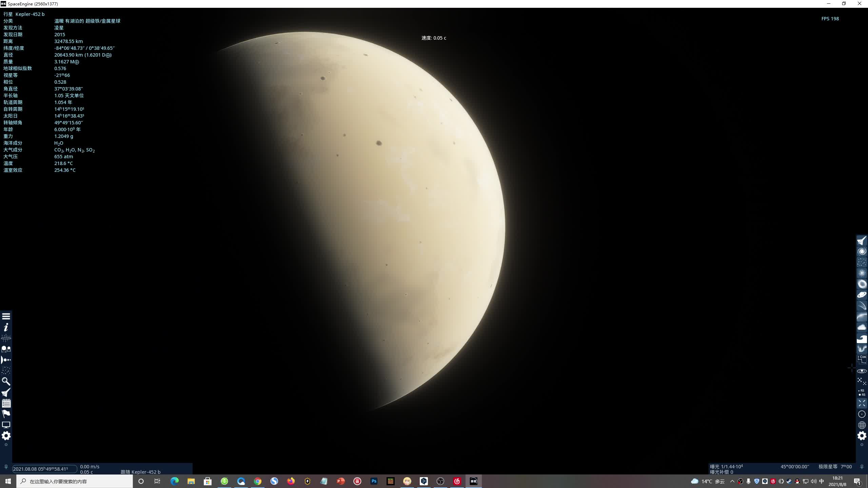Toggle comets visibility icon
This screenshot has height=488, width=868.
tap(862, 306)
